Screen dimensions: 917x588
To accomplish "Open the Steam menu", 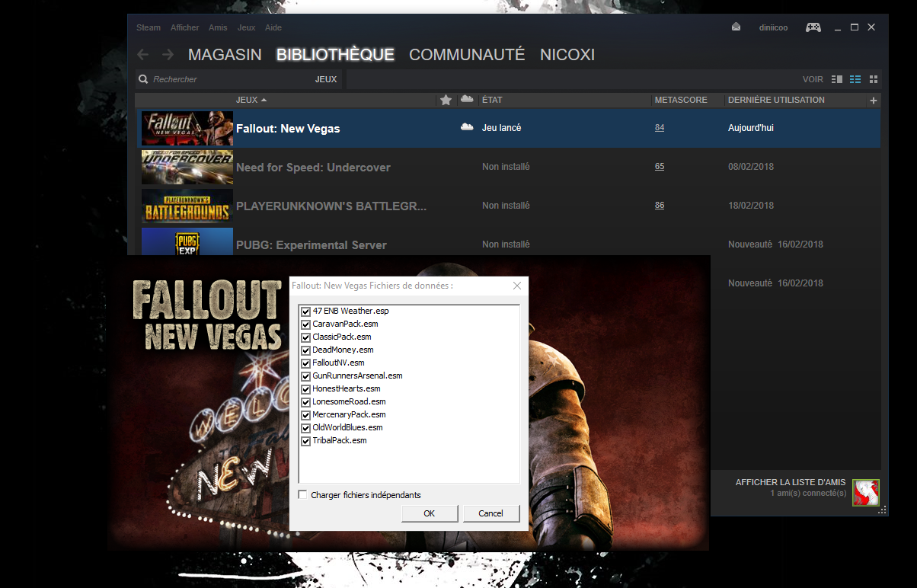I will click(149, 27).
